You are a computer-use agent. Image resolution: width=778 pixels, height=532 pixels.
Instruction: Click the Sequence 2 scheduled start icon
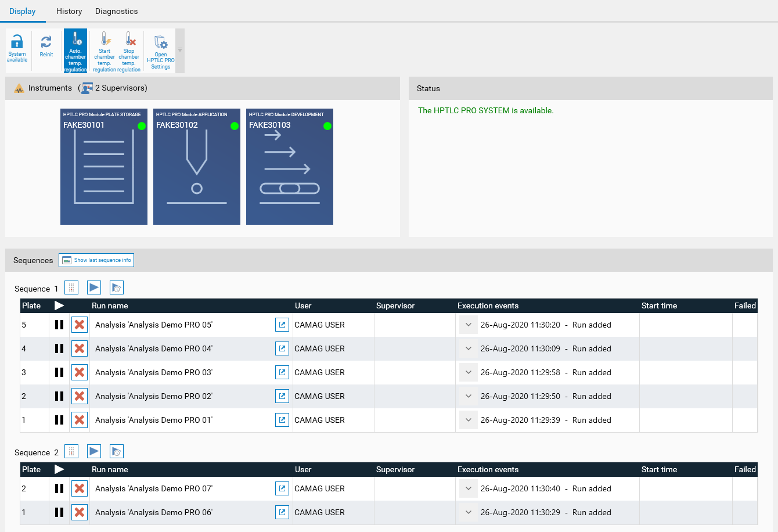pos(117,451)
